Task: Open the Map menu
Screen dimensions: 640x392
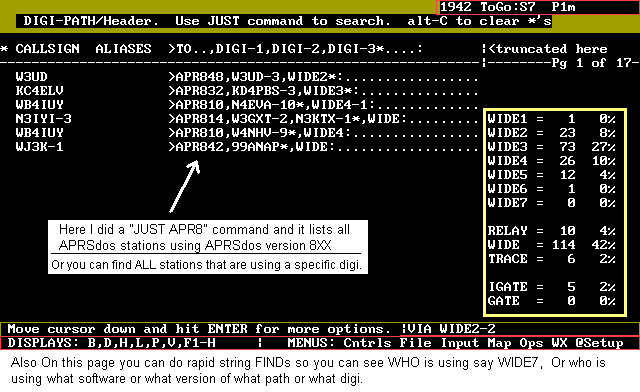Action: click(499, 343)
